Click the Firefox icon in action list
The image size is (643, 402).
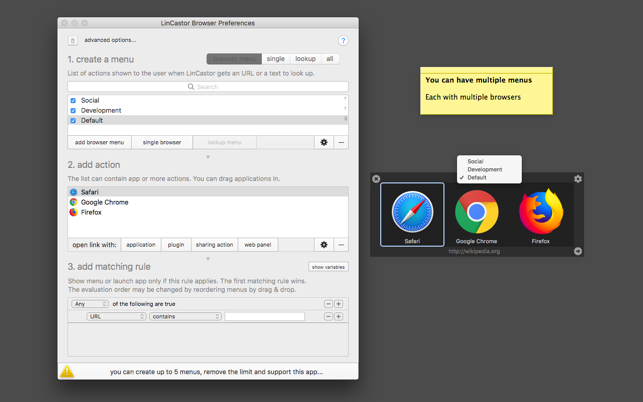[73, 212]
